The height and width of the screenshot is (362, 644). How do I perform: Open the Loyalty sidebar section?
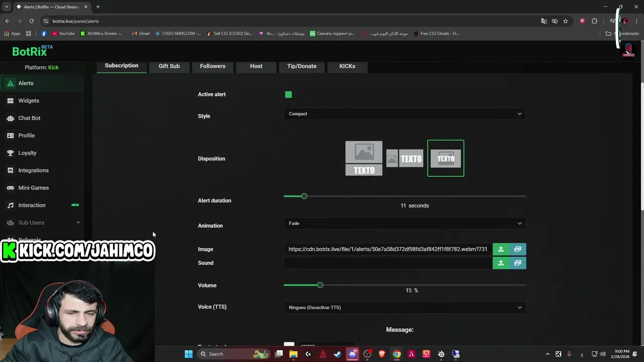(x=42, y=153)
